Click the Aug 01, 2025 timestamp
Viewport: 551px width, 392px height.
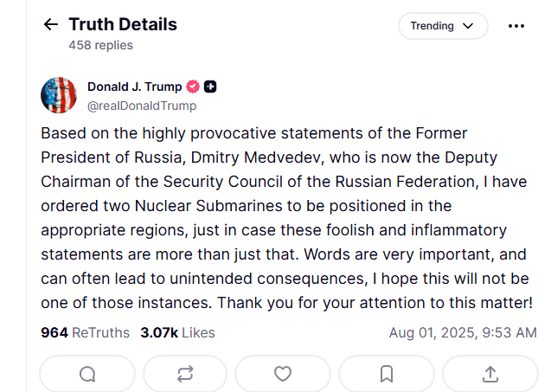463,332
